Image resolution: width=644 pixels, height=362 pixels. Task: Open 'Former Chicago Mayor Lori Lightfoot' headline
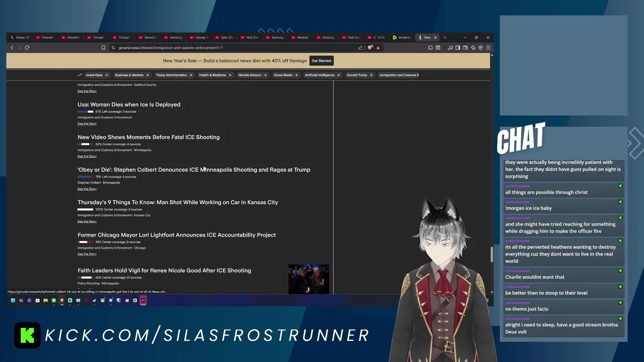pyautogui.click(x=177, y=235)
